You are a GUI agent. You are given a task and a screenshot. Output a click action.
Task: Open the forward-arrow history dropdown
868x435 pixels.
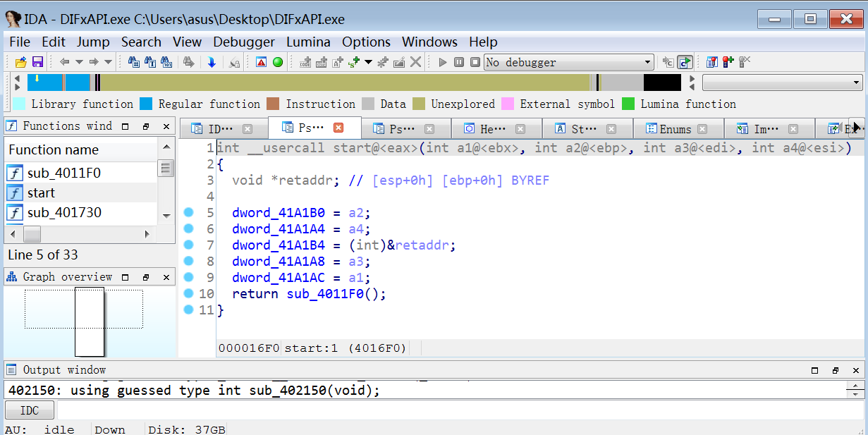[x=108, y=62]
